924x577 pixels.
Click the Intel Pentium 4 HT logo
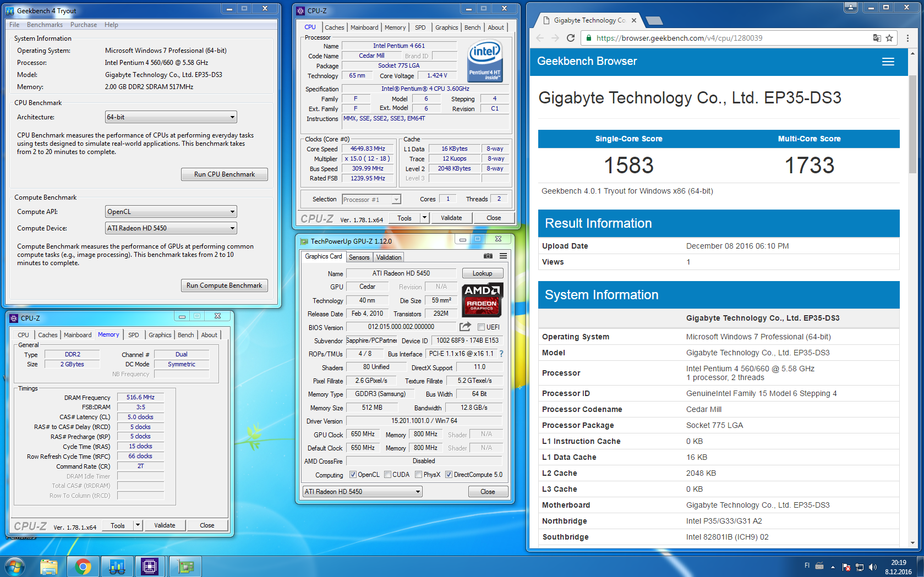(x=484, y=61)
